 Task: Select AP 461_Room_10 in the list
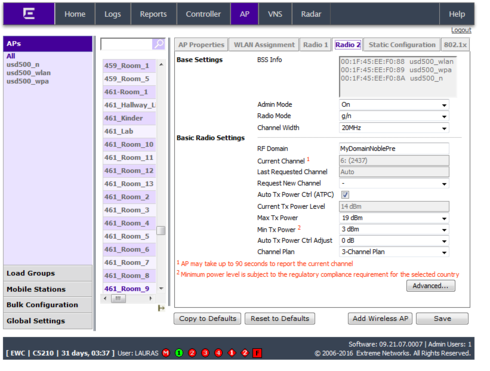129,144
